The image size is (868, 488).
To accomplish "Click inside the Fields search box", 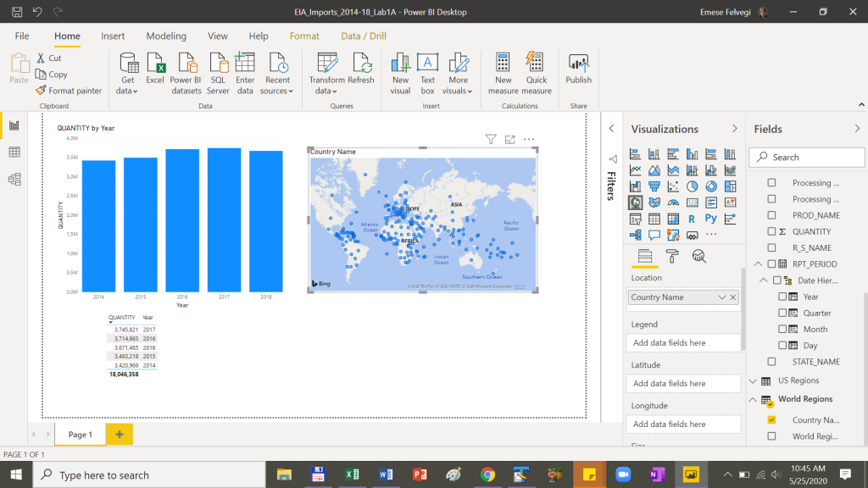I will pyautogui.click(x=806, y=157).
